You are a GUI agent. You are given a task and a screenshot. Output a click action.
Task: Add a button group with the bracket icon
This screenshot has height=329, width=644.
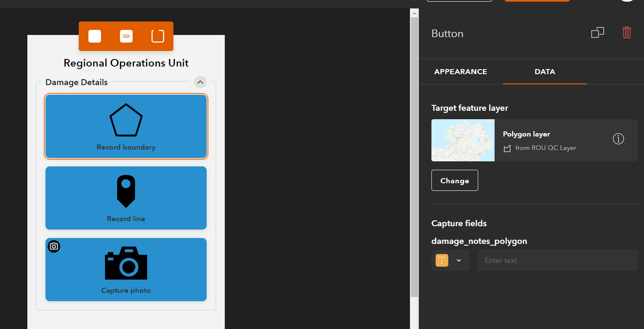(x=157, y=36)
